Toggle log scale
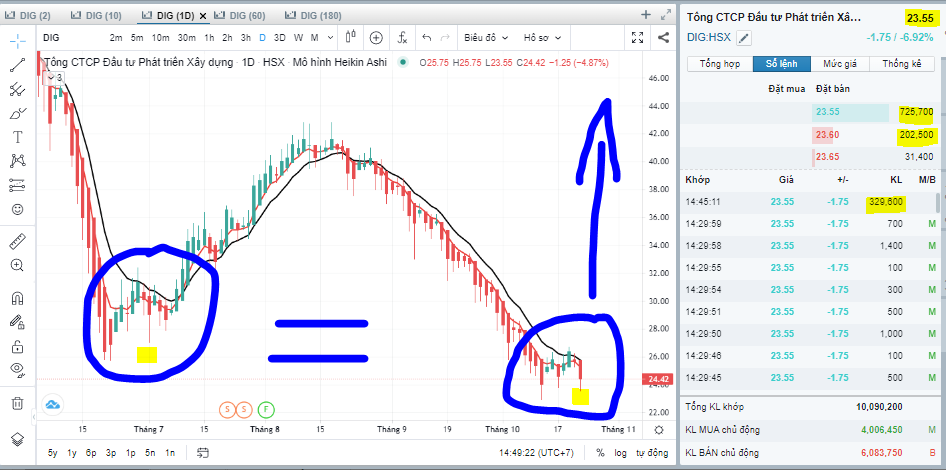946x470 pixels. point(620,453)
